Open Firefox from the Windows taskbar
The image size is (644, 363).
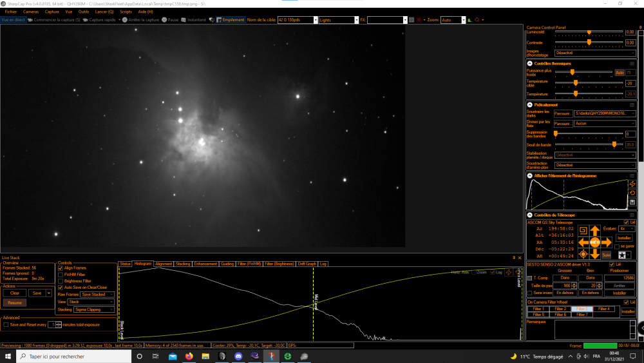point(189,357)
